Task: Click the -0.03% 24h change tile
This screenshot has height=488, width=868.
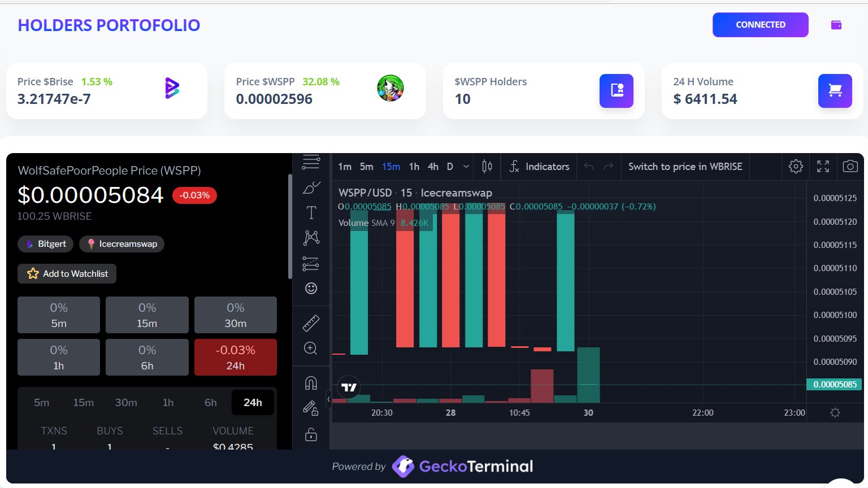Action: 236,358
